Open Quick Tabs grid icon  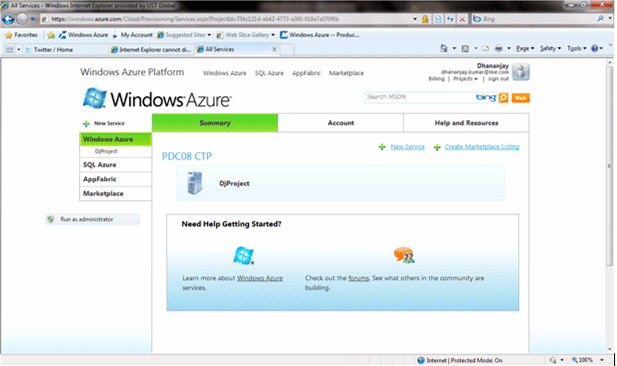9,49
